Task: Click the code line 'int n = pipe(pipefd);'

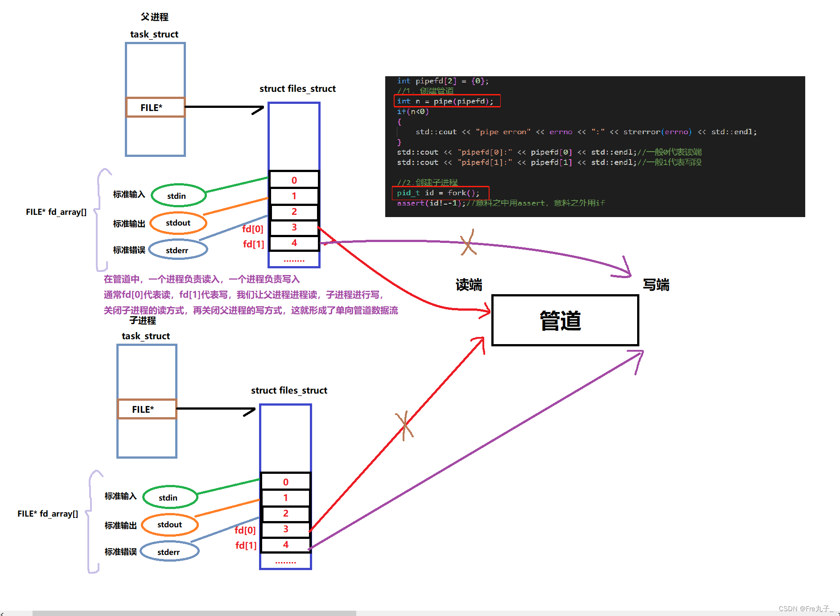Action: click(445, 101)
